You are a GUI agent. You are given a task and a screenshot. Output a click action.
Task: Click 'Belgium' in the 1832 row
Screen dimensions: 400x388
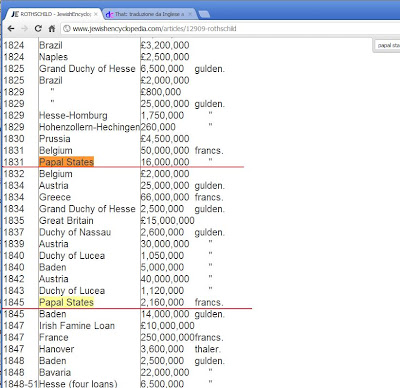[56, 174]
